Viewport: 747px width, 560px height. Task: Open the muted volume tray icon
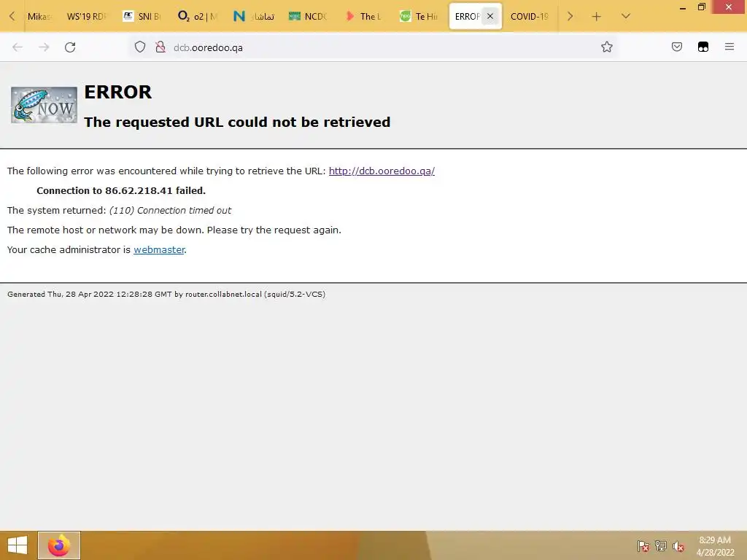[678, 545]
